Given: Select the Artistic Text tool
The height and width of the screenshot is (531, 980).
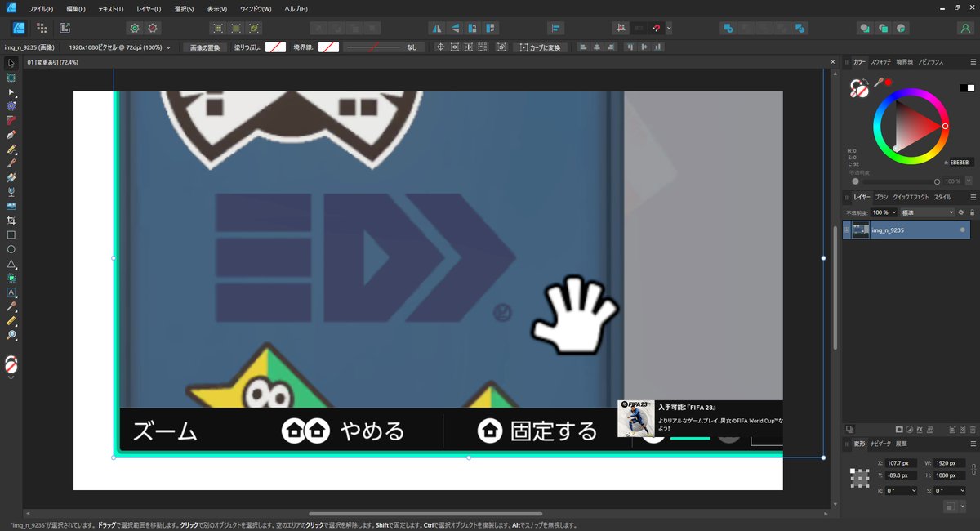Looking at the screenshot, I should (11, 292).
